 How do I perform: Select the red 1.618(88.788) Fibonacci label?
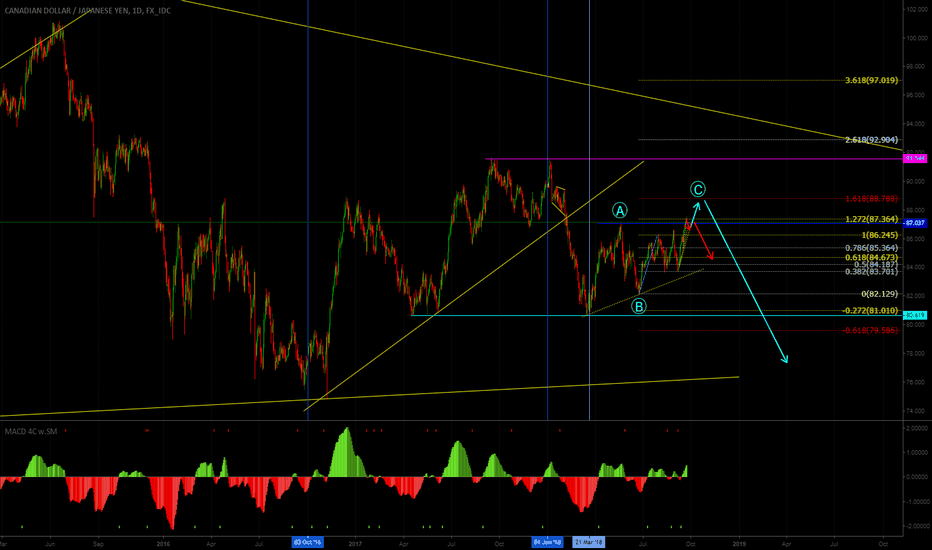[871, 199]
